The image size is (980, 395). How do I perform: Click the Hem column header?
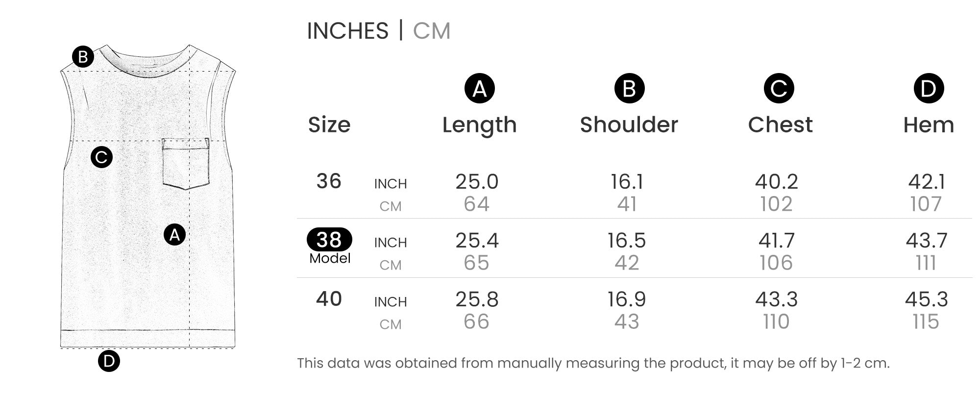pyautogui.click(x=929, y=125)
